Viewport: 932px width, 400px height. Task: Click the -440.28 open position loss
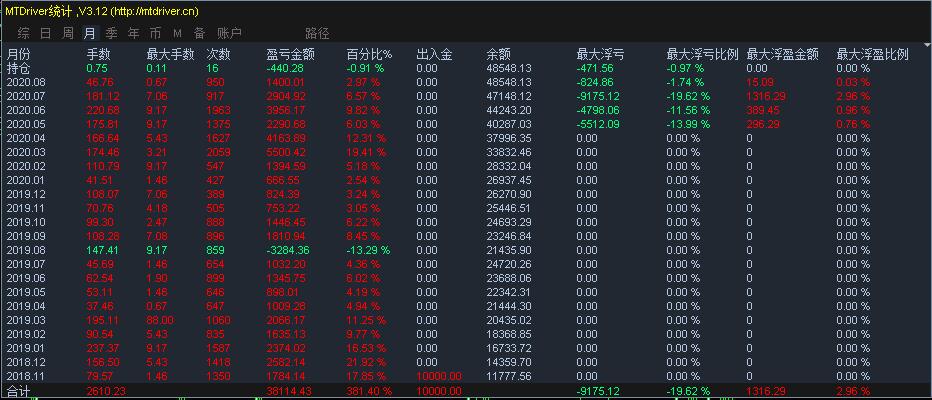(x=285, y=68)
